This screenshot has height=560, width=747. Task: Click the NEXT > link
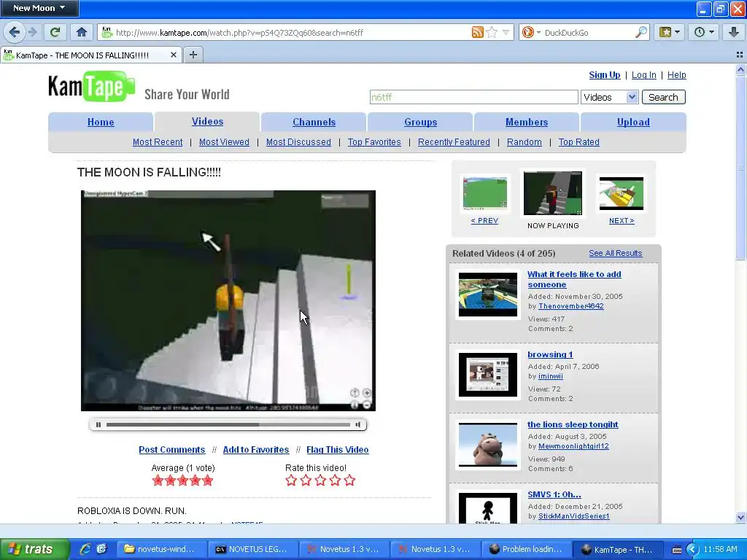tap(622, 220)
